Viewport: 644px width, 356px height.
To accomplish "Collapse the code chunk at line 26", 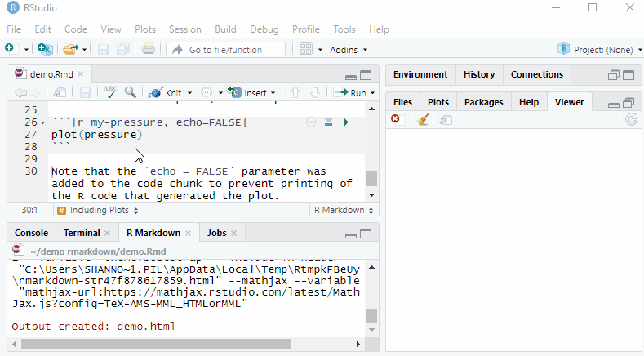I will pos(42,123).
